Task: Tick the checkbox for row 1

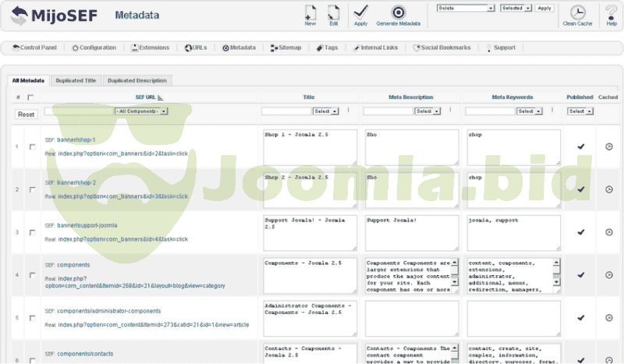Action: [32, 147]
